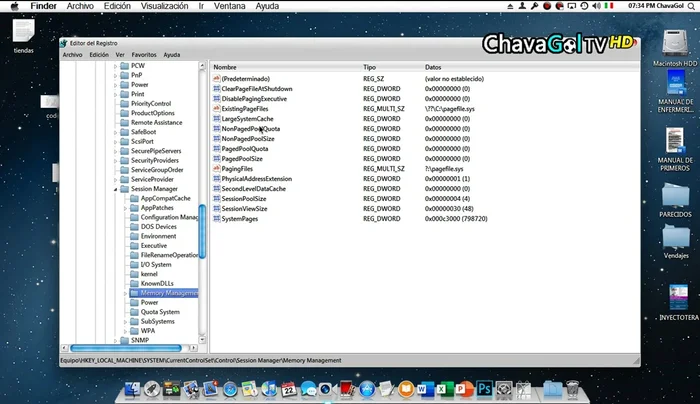Expand the AppPatches subkey
The width and height of the screenshot is (700, 404).
click(125, 208)
